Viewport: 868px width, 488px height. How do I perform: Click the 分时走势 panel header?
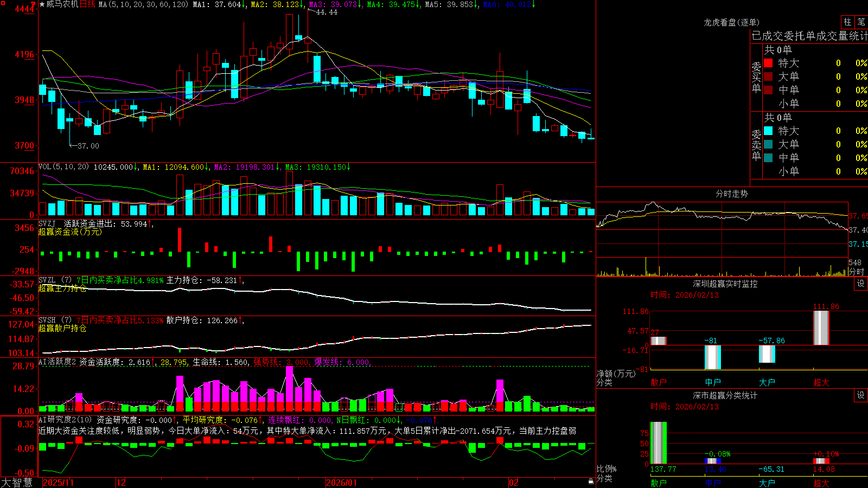pyautogui.click(x=731, y=194)
